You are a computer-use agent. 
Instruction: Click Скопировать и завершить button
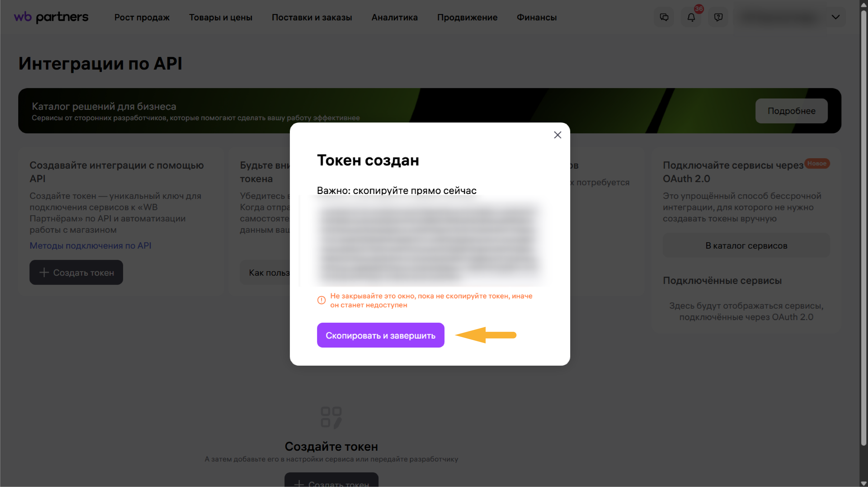click(380, 335)
